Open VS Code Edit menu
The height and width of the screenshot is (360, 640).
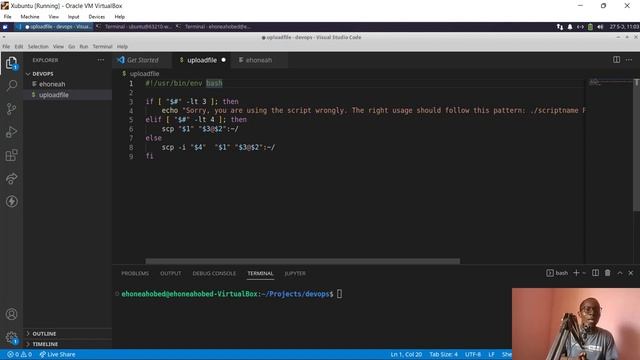(x=19, y=47)
